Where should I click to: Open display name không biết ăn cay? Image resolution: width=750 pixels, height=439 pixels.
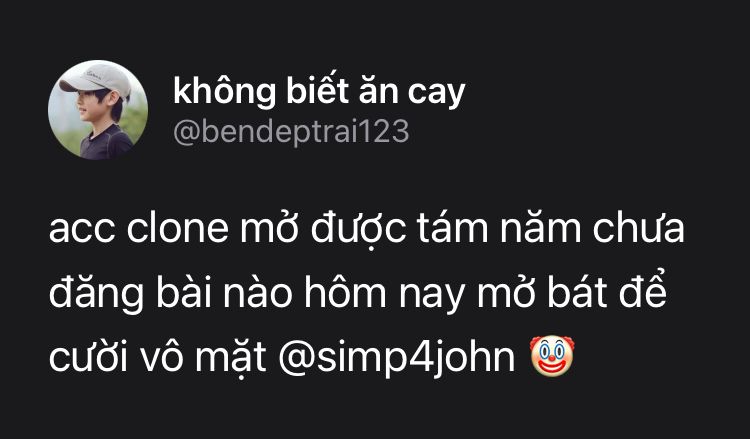(x=319, y=91)
